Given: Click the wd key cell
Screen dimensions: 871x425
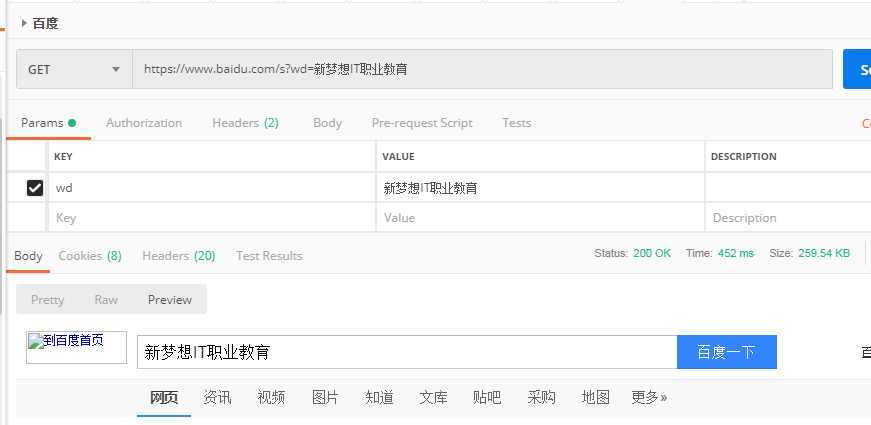Looking at the screenshot, I should point(211,188).
